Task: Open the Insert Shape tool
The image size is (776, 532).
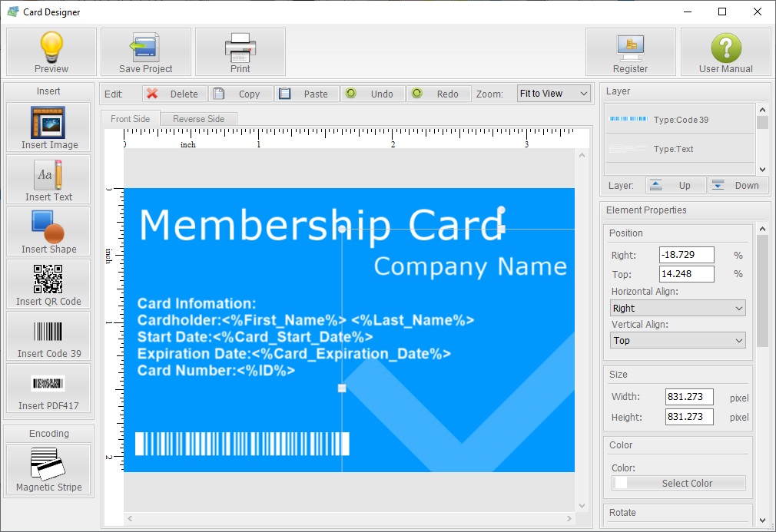Action: 48,231
